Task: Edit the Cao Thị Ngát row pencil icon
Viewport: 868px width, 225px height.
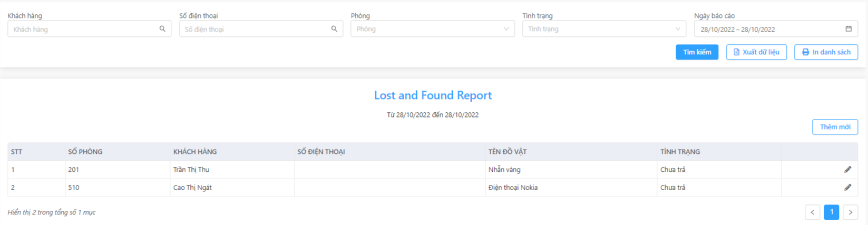Action: coord(847,188)
